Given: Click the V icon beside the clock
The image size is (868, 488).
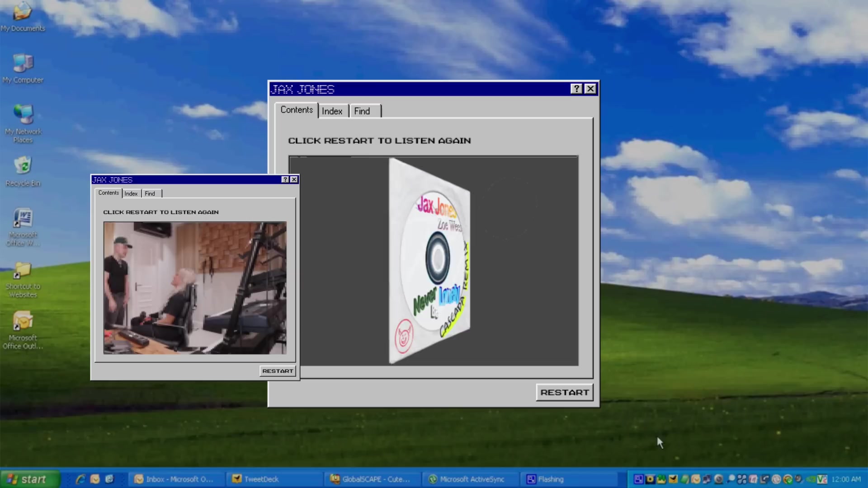Looking at the screenshot, I should point(822,479).
